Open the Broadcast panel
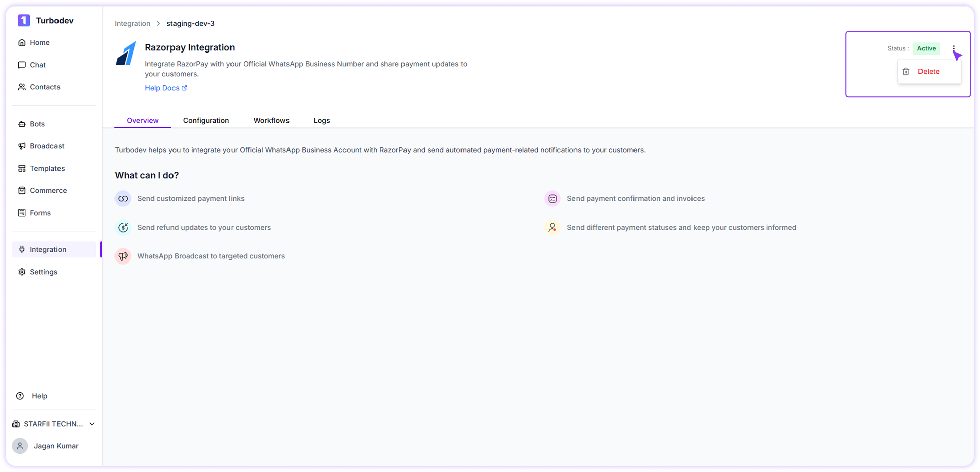 [x=47, y=146]
